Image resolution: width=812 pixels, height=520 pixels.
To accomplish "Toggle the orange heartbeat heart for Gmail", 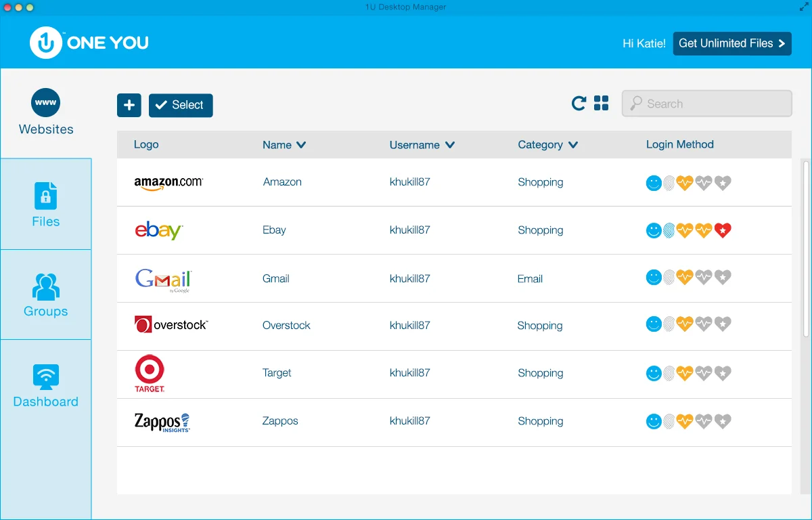I will point(685,277).
